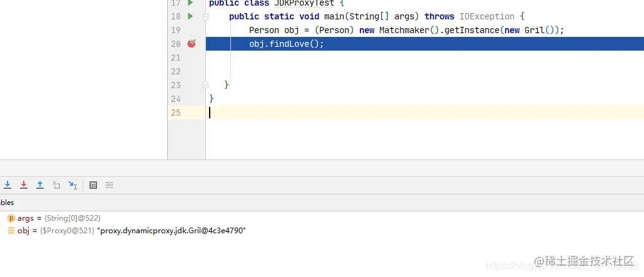The image size is (644, 277).
Task: Click the object icon next to obj
Action: pyautogui.click(x=11, y=231)
